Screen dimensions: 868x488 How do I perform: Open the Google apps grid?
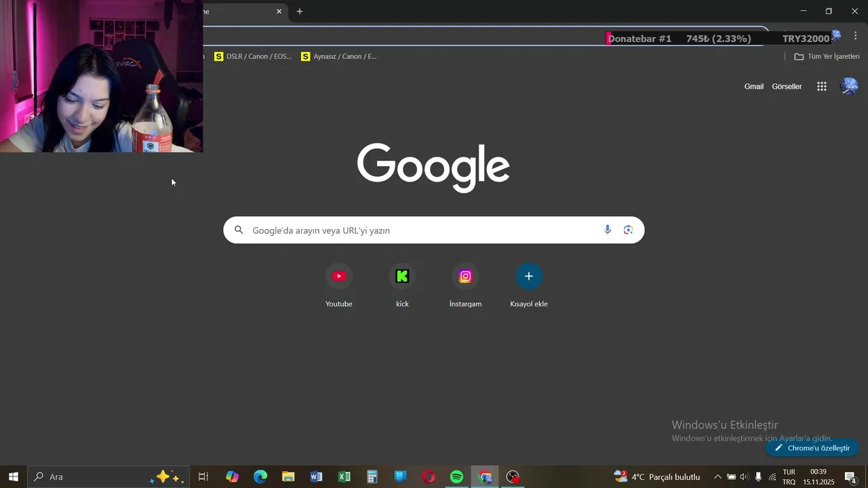point(822,86)
